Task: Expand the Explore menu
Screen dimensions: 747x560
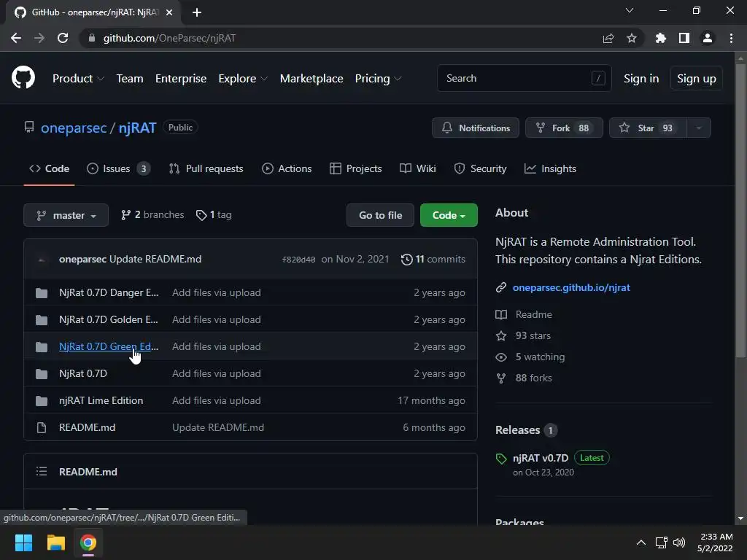Action: [x=243, y=79]
